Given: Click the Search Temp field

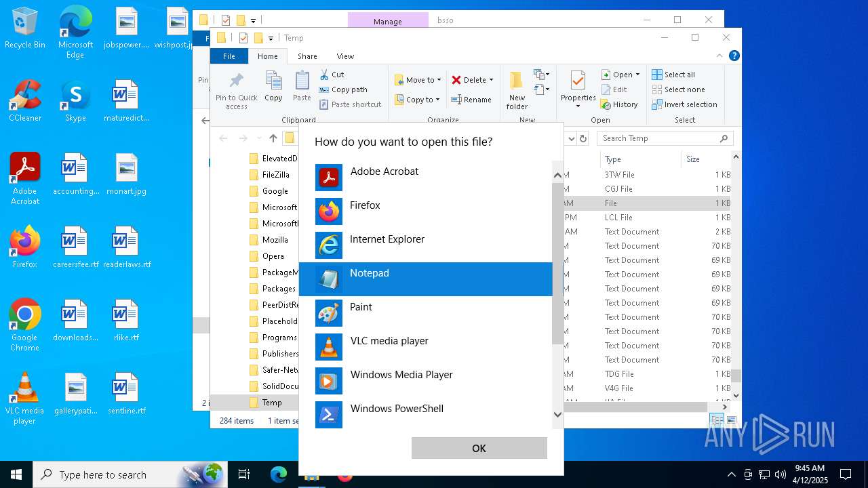Looking at the screenshot, I should click(x=665, y=138).
